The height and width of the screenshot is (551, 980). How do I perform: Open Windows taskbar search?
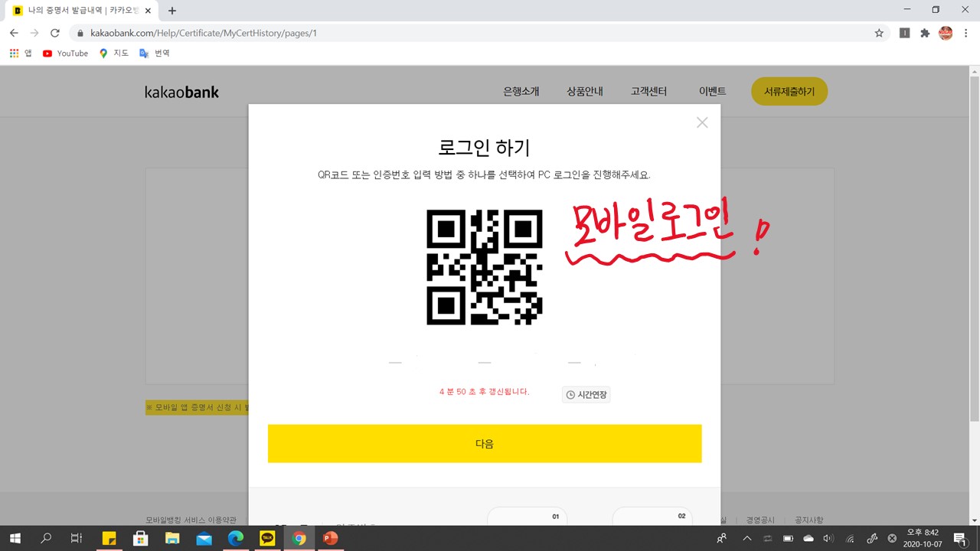coord(46,539)
